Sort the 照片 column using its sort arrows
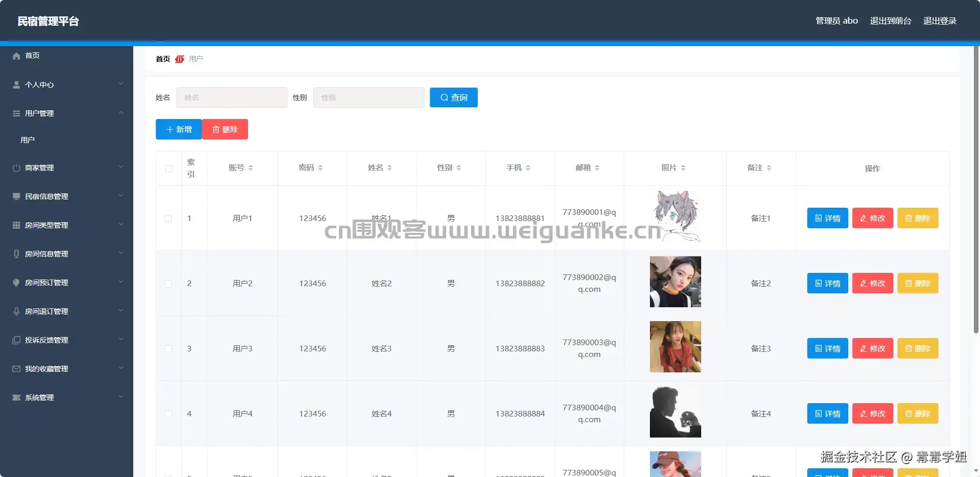Image resolution: width=980 pixels, height=477 pixels. tap(683, 168)
